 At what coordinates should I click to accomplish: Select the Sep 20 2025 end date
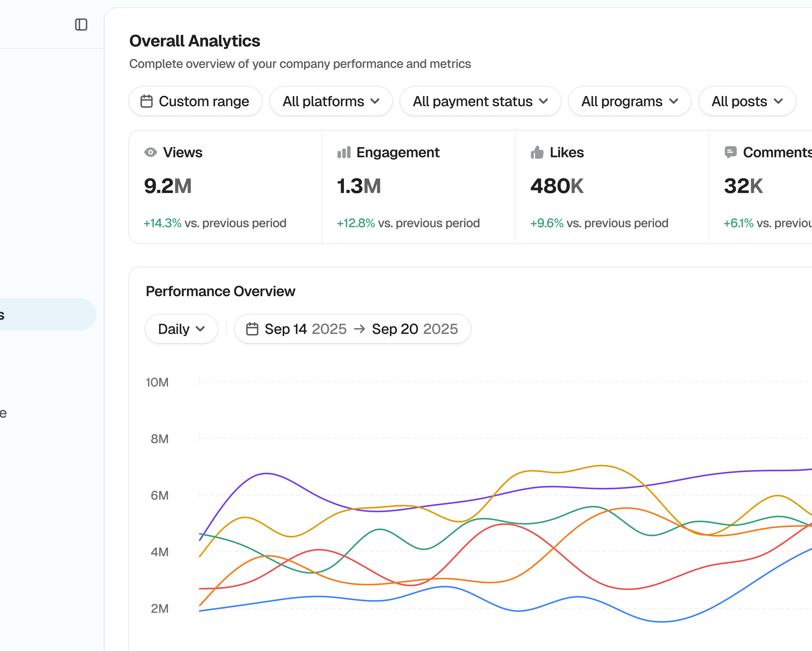tap(415, 329)
